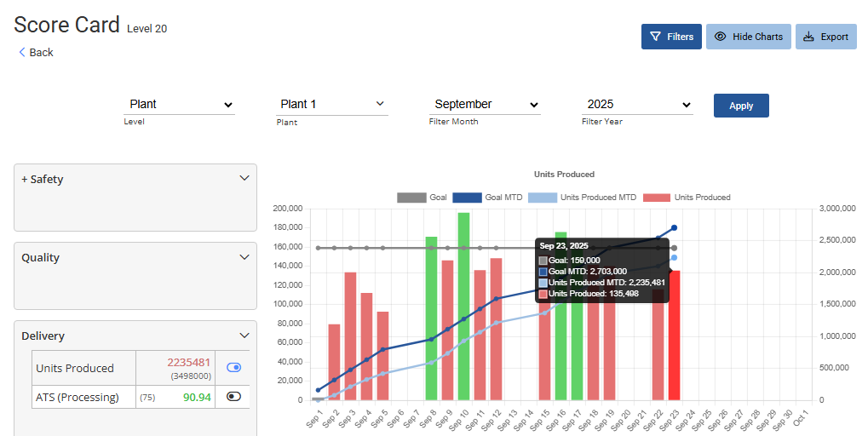
Task: Go Back to the previous page
Action: click(x=36, y=53)
